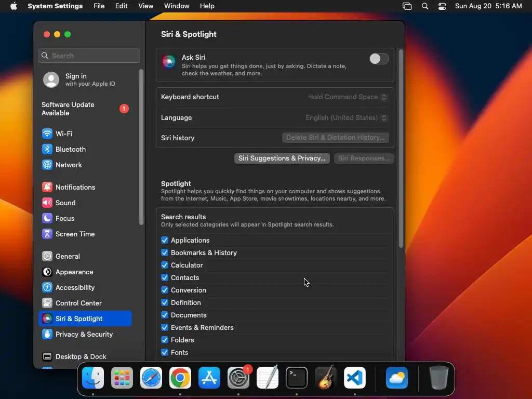Click Delete Siri & Dictation History
The width and height of the screenshot is (532, 399).
(x=335, y=137)
